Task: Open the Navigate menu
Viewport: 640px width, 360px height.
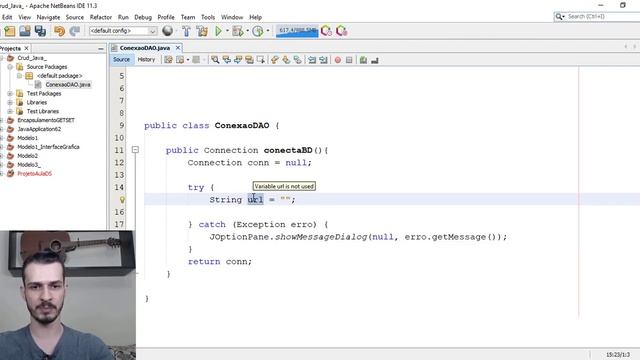Action: coord(48,17)
